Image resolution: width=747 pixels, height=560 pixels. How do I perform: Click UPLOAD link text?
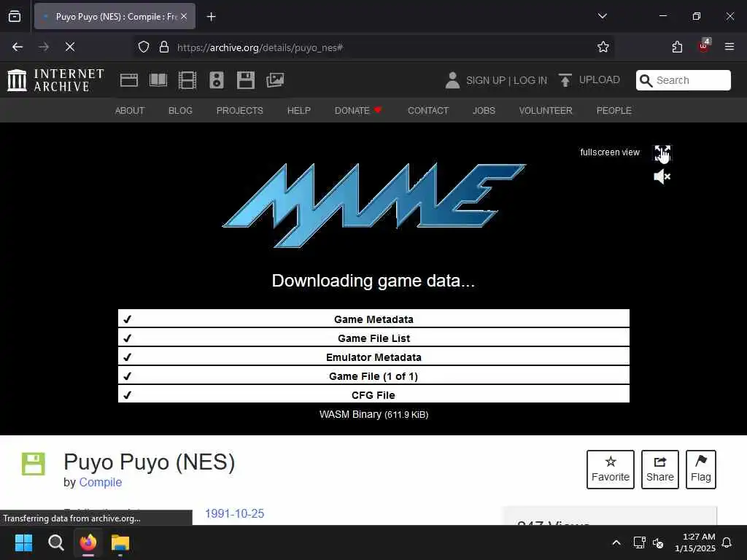pyautogui.click(x=600, y=79)
